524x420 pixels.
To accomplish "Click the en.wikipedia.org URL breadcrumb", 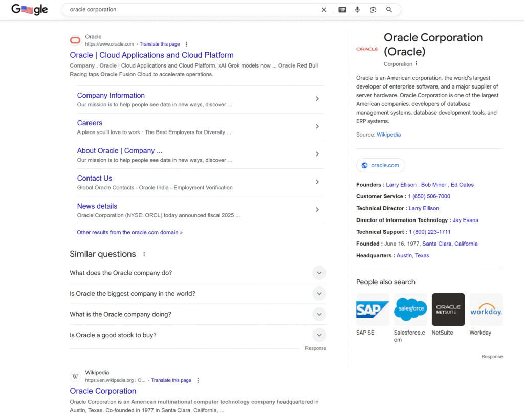I will (115, 380).
